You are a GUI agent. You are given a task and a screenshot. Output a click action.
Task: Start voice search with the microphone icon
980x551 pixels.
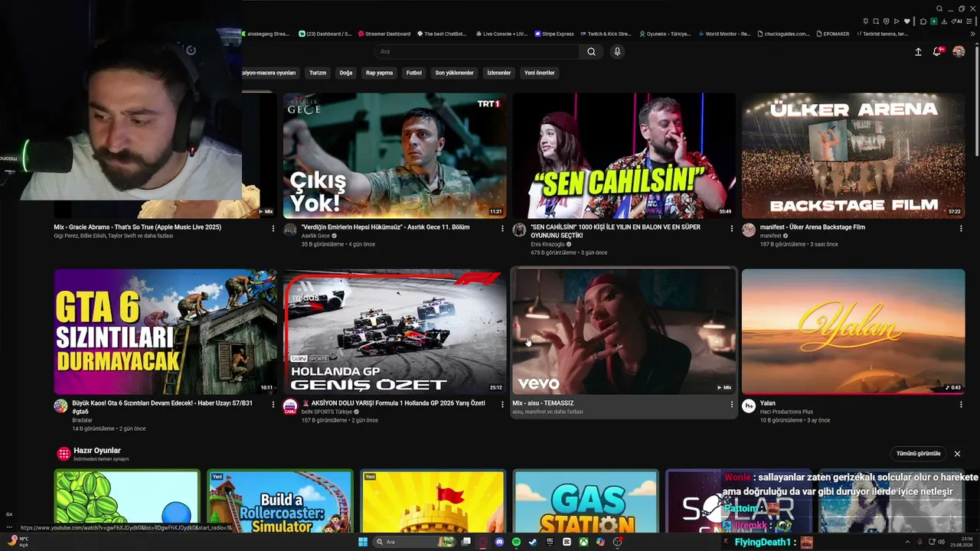point(617,52)
